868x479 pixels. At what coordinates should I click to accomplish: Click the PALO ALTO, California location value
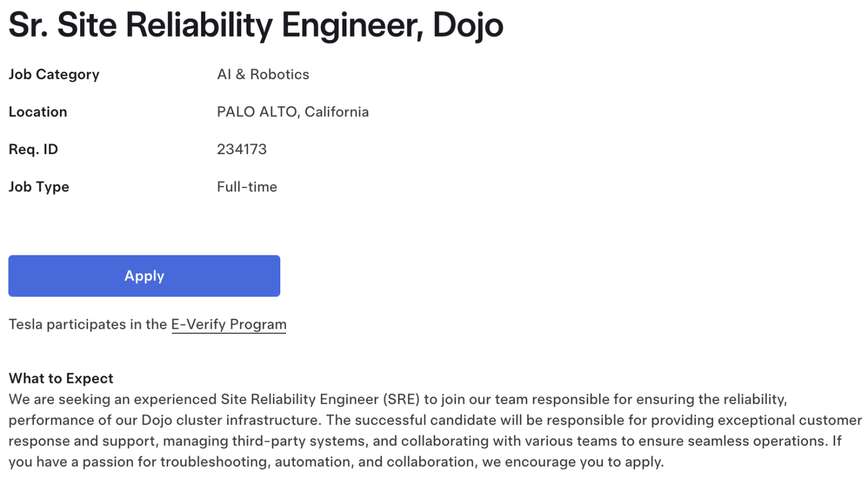point(293,112)
